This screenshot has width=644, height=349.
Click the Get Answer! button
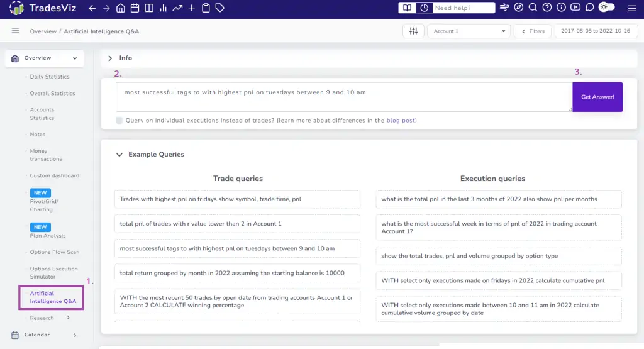pos(597,97)
